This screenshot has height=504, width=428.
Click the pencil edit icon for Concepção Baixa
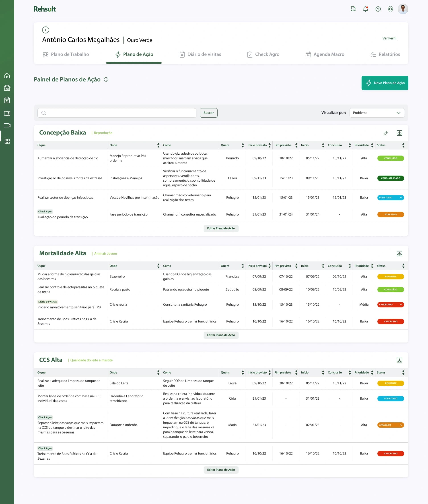tap(386, 133)
